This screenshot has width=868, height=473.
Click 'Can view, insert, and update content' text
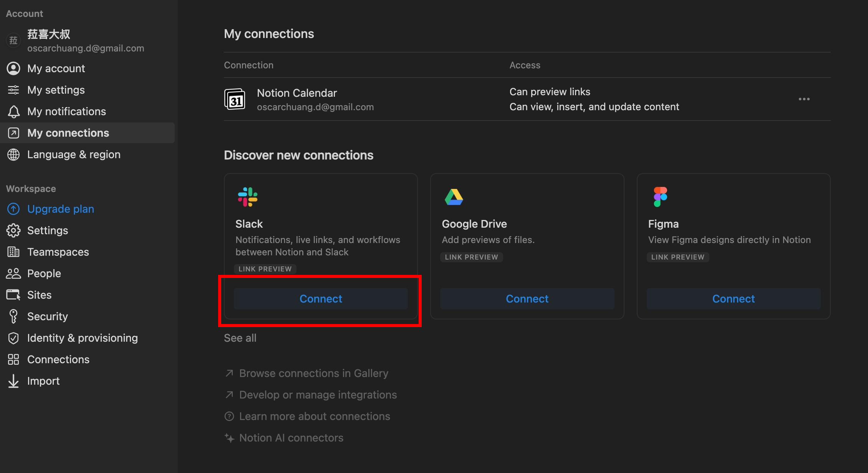click(594, 107)
